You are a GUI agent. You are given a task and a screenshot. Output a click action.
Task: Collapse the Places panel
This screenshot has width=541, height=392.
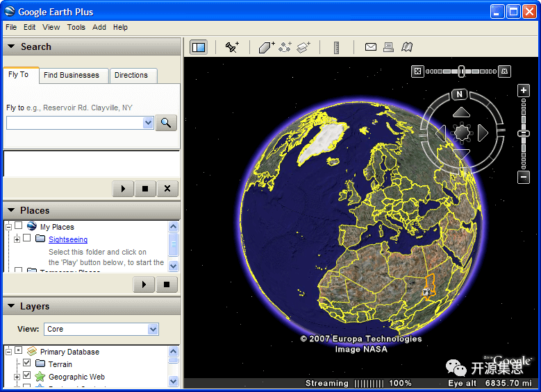tap(11, 210)
